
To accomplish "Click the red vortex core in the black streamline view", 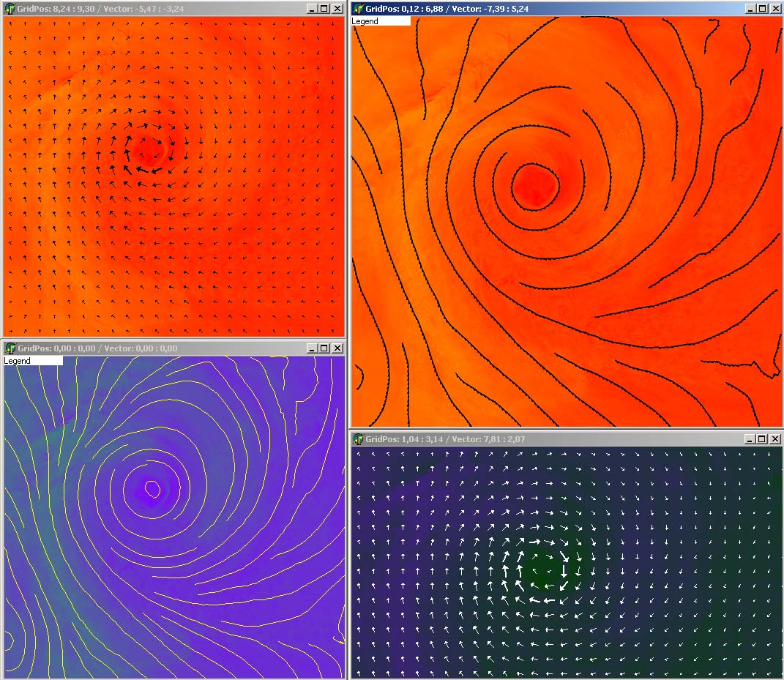I will (x=534, y=187).
